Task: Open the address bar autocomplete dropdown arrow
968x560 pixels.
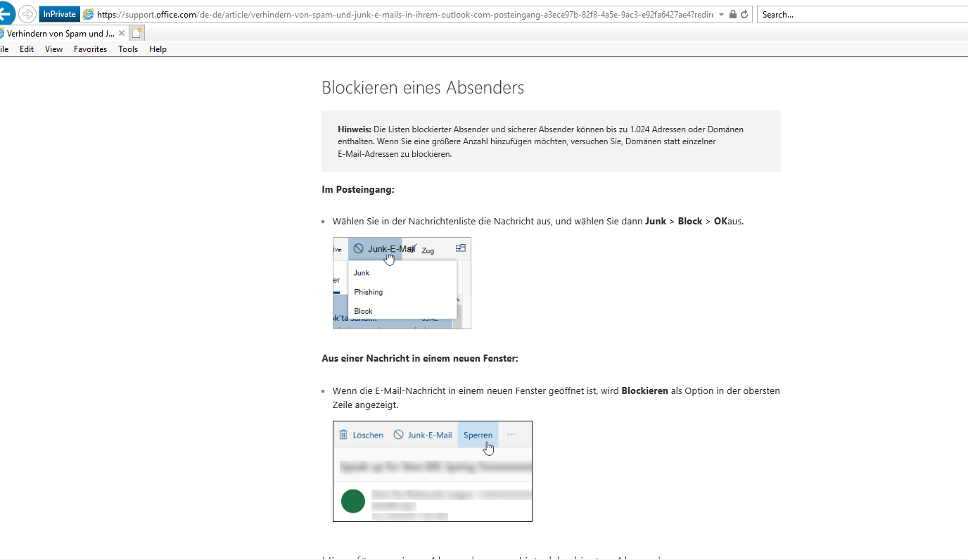Action: point(722,15)
